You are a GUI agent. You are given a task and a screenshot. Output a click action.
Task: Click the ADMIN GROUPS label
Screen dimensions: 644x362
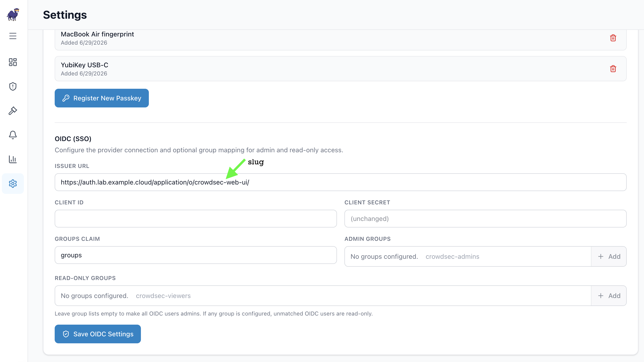[368, 239]
